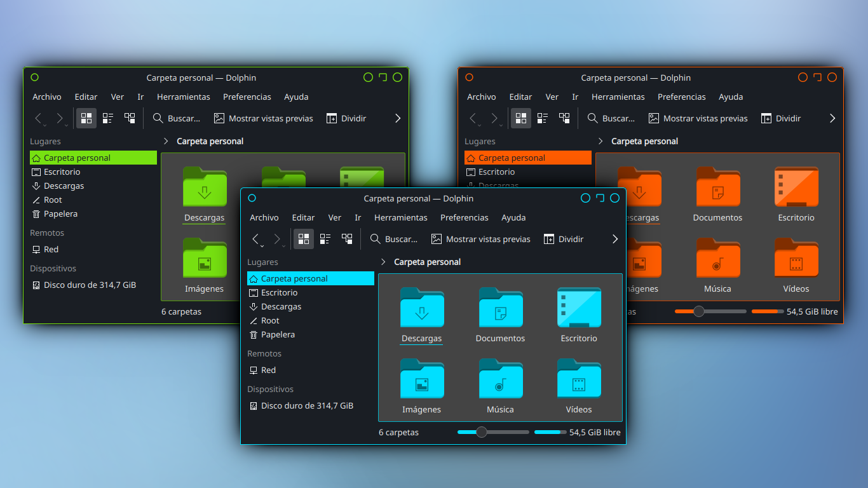Switch to icons view in cyan window
Viewport: 868px width, 488px height.
[304, 239]
